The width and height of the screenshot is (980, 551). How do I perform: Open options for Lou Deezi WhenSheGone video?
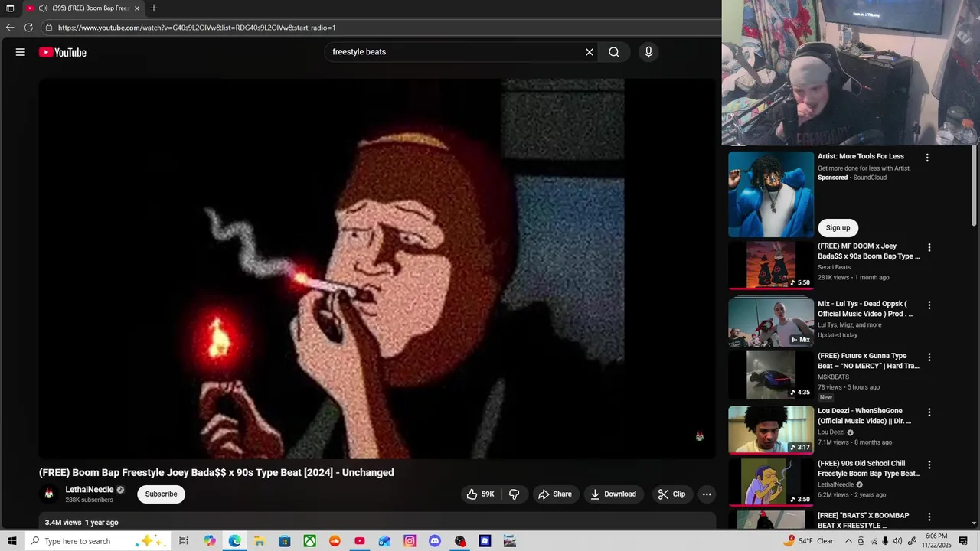(x=929, y=412)
